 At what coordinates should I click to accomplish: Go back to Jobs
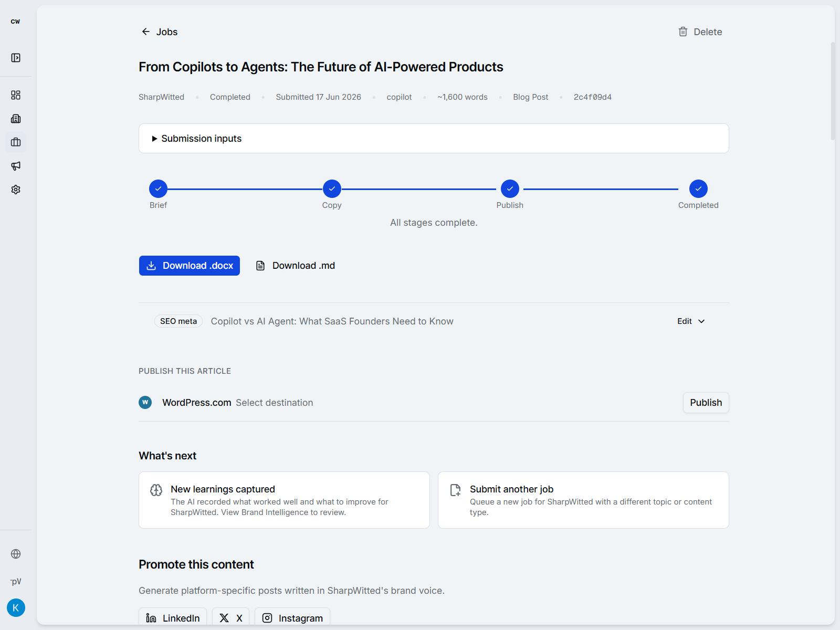tap(160, 31)
